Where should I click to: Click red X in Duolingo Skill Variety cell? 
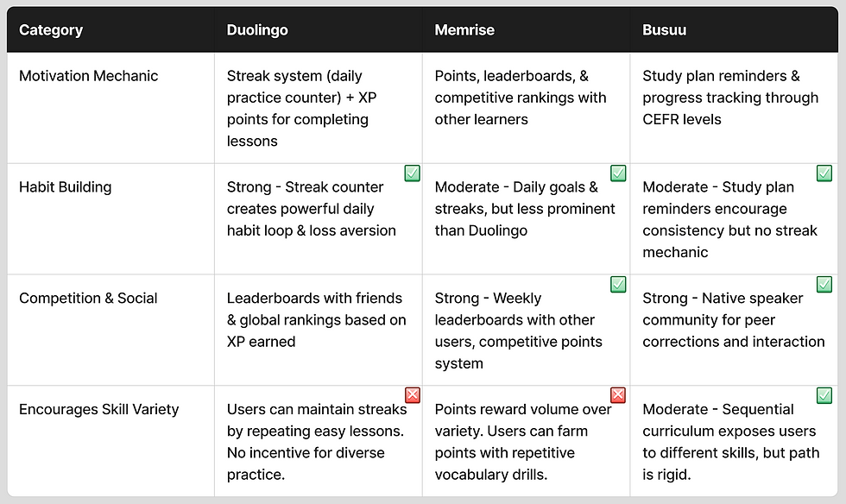413,395
